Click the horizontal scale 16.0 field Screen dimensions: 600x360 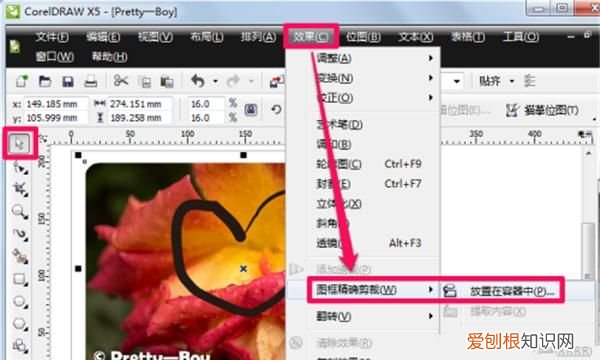click(x=206, y=104)
